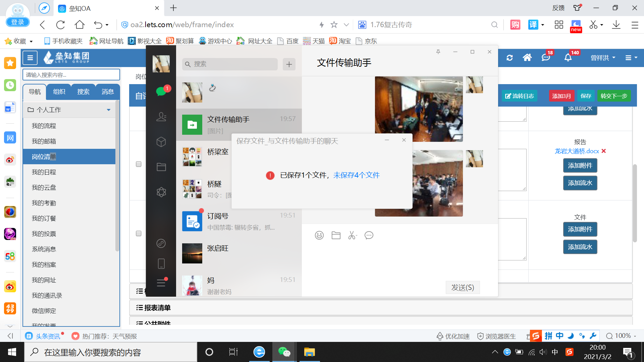Open 我的流程 in navigation menu

pos(44,126)
